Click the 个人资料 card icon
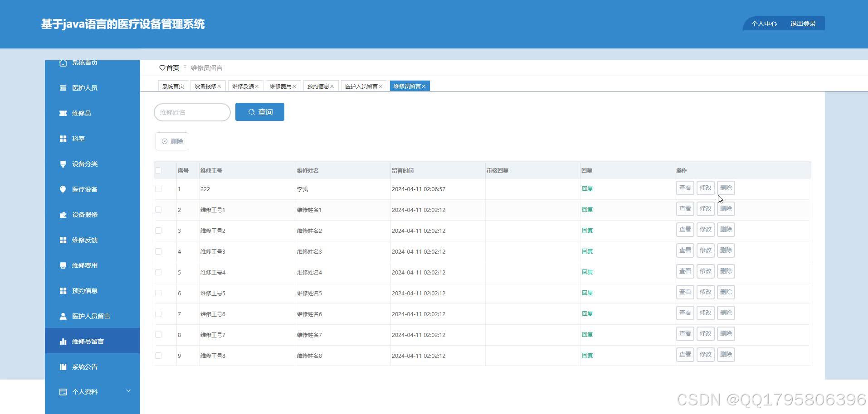Image resolution: width=868 pixels, height=414 pixels. [63, 392]
